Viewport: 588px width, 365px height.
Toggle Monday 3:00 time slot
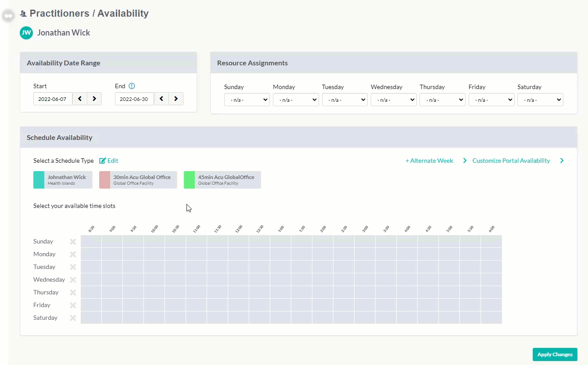coord(365,254)
